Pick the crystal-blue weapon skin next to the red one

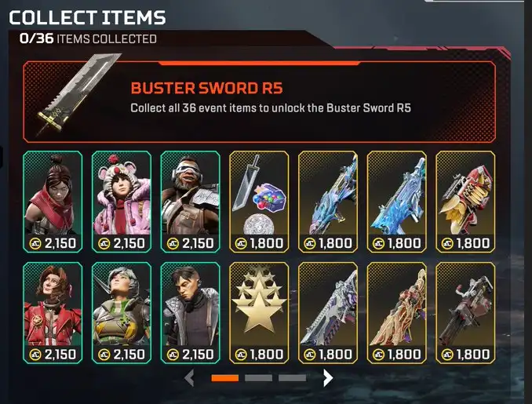point(397,202)
